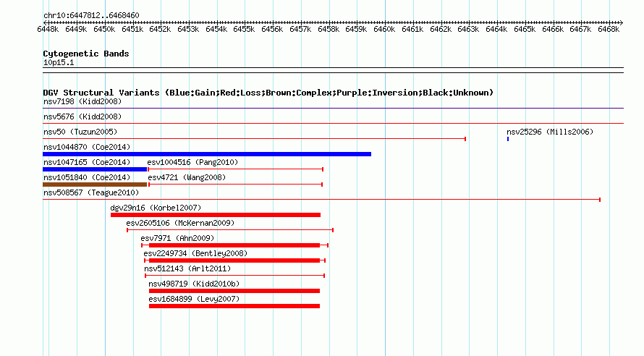Click the 6450k ruler tick label
The image size is (644, 356).
tap(104, 29)
